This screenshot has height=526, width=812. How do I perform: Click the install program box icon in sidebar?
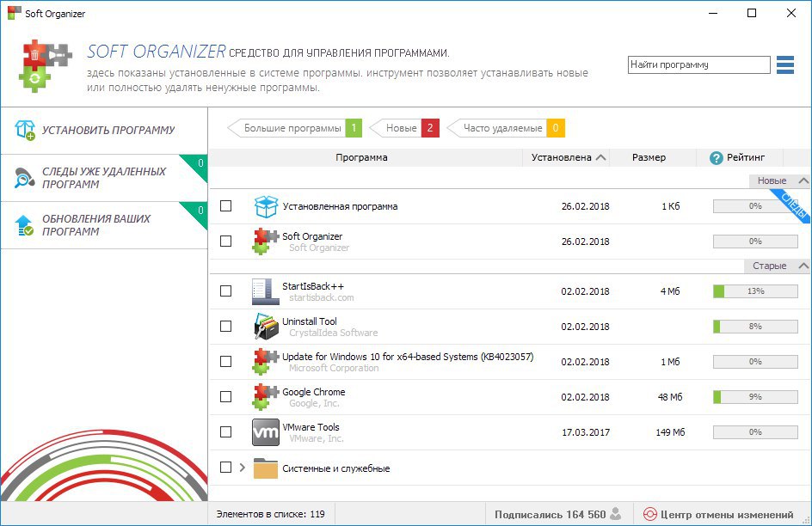pyautogui.click(x=24, y=131)
